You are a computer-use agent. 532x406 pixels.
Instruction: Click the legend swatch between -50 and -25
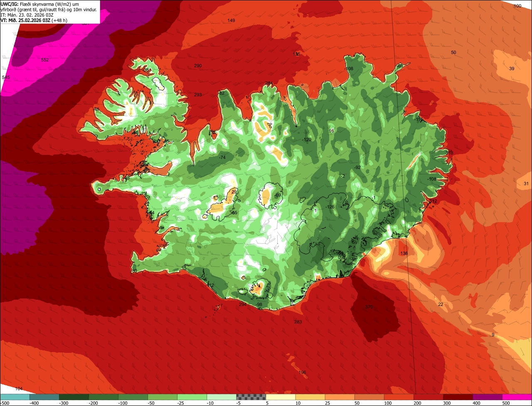point(163,397)
